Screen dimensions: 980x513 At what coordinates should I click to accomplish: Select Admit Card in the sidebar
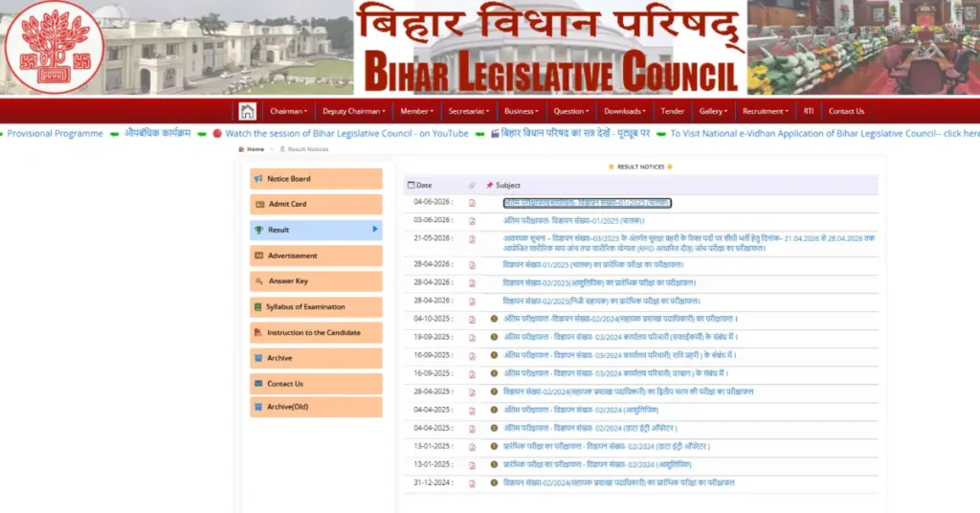pos(316,204)
